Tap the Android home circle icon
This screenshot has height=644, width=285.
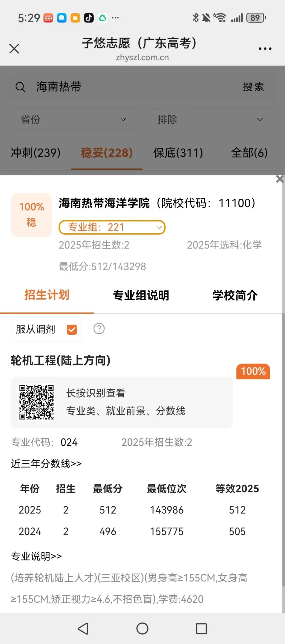pos(142,628)
